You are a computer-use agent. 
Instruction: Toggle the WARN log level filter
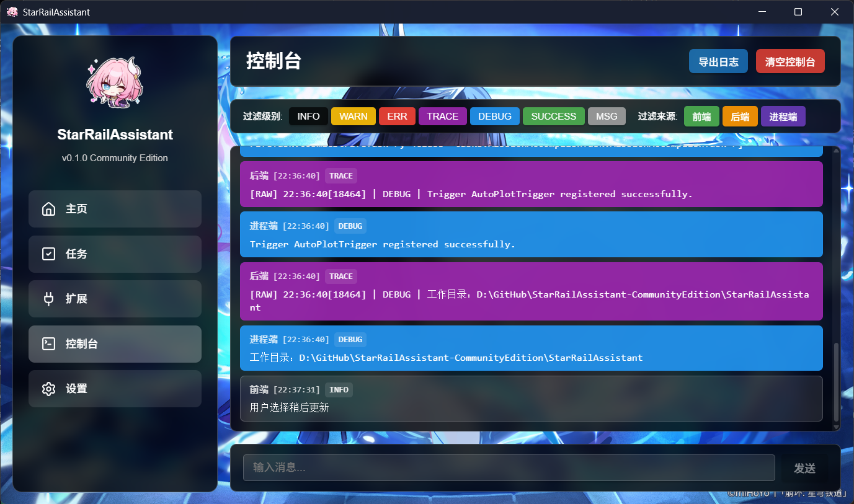pyautogui.click(x=353, y=116)
